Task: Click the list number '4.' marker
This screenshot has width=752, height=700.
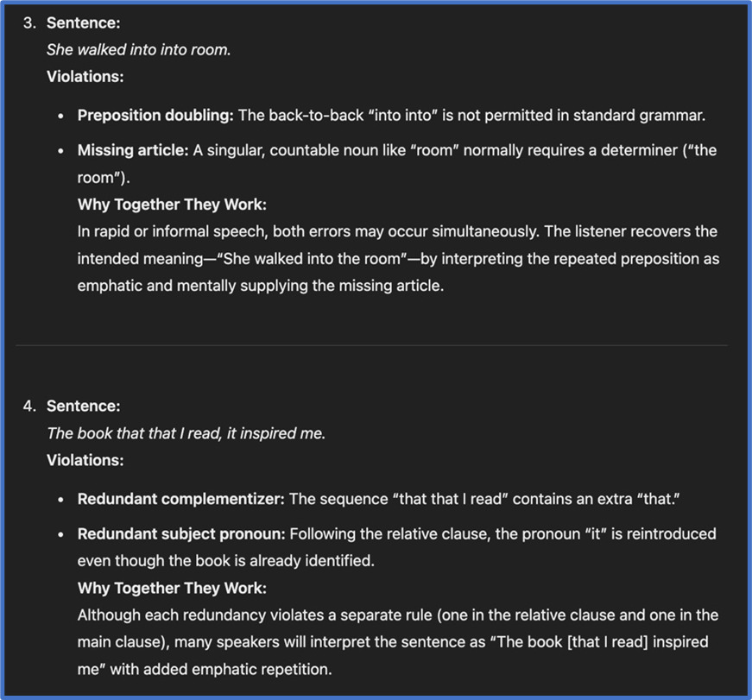Action: [29, 406]
